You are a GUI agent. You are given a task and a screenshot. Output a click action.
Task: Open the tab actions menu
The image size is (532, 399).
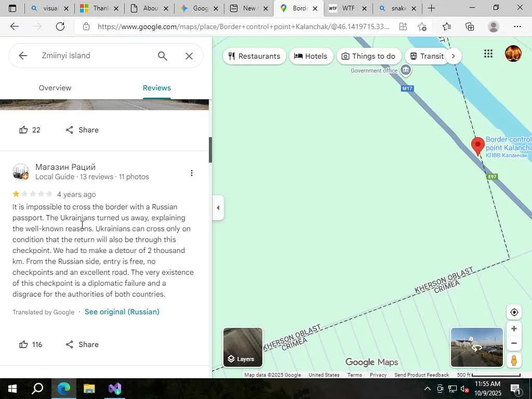tap(12, 8)
